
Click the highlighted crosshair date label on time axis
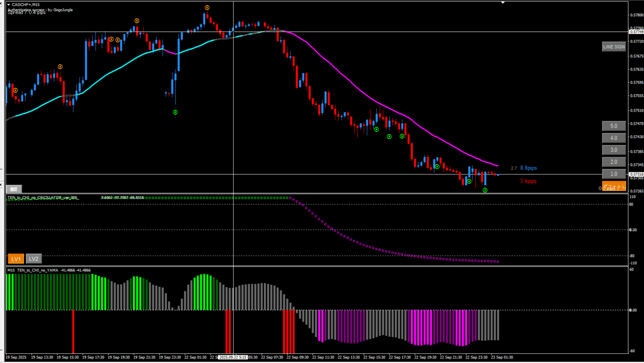(233, 357)
